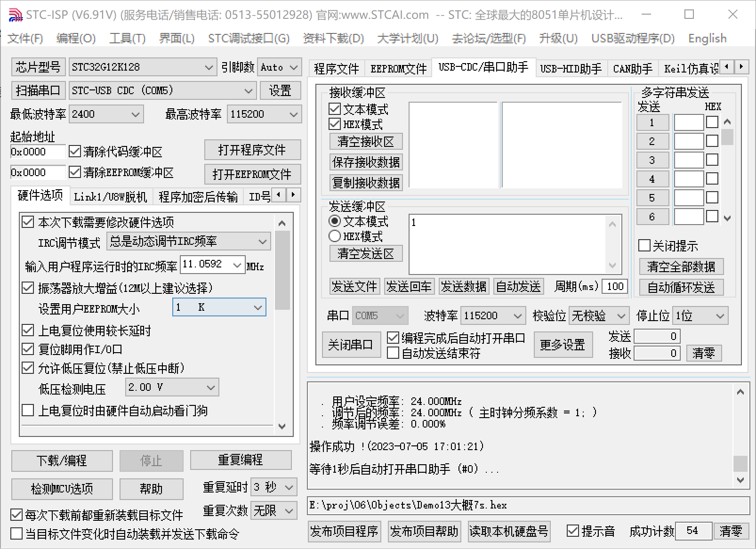Viewport: 756px width, 549px height.
Task: Click the up arrow of the log output scrollbar
Action: pos(740,392)
